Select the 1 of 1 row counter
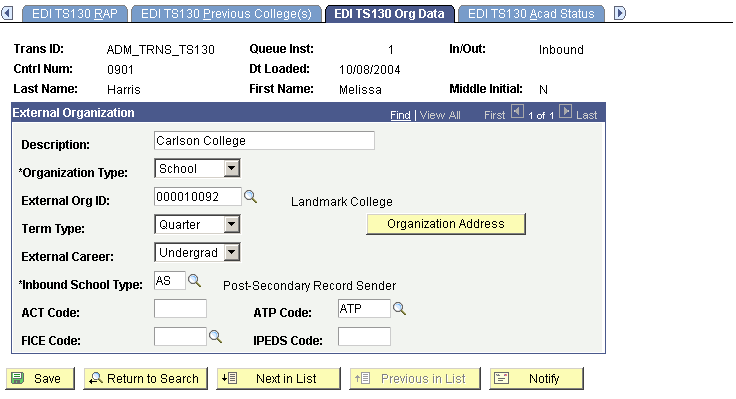The height and width of the screenshot is (399, 736). 541,115
